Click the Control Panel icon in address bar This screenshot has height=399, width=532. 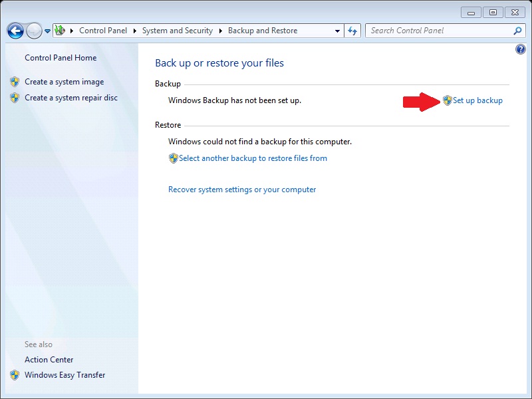click(61, 31)
